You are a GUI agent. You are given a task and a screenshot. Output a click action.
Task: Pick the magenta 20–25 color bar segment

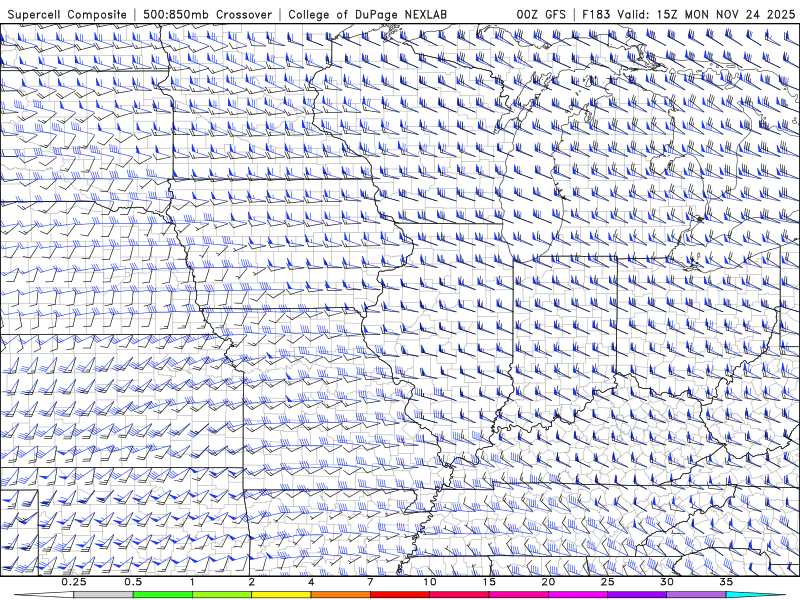578,595
